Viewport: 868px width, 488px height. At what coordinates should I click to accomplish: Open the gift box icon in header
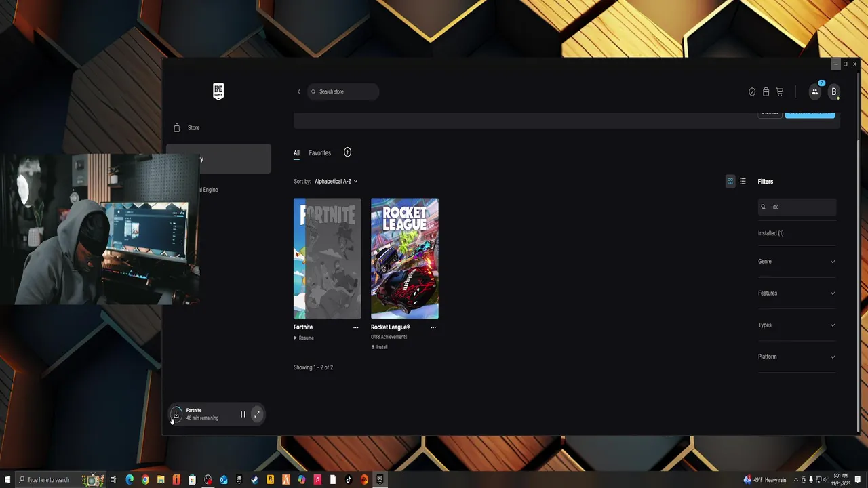pyautogui.click(x=766, y=91)
